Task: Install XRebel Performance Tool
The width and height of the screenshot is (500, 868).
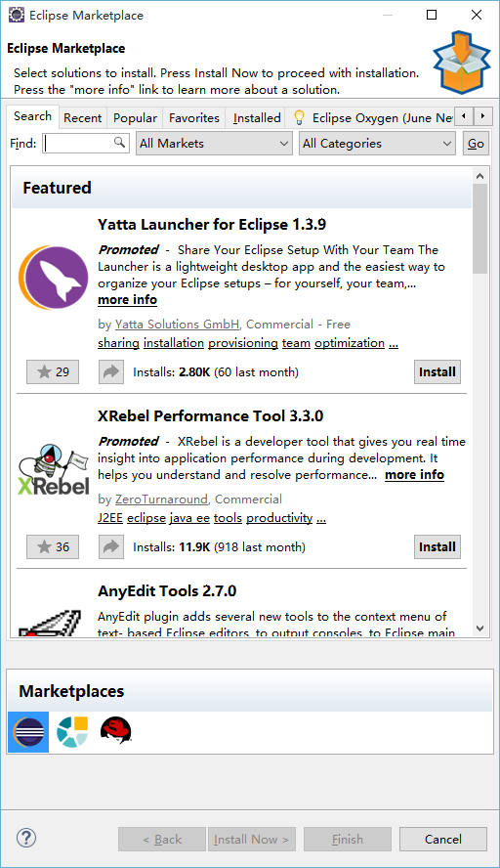Action: [437, 547]
